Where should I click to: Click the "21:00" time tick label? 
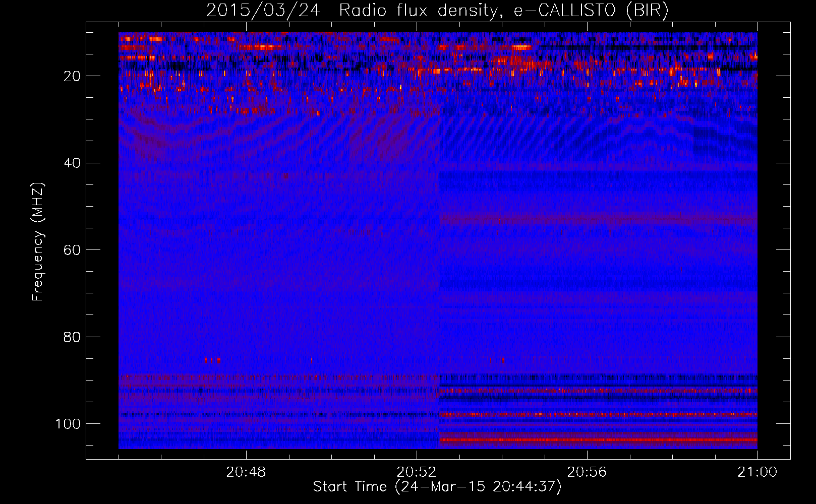pyautogui.click(x=757, y=472)
